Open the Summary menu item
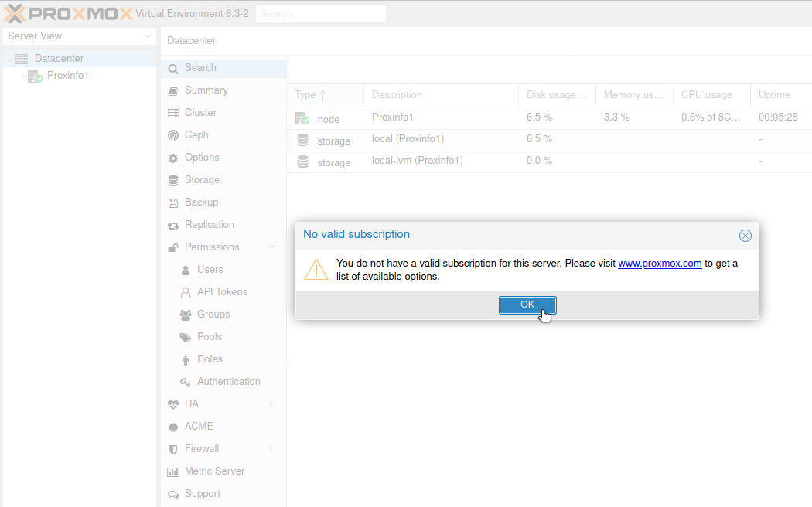 (x=206, y=90)
